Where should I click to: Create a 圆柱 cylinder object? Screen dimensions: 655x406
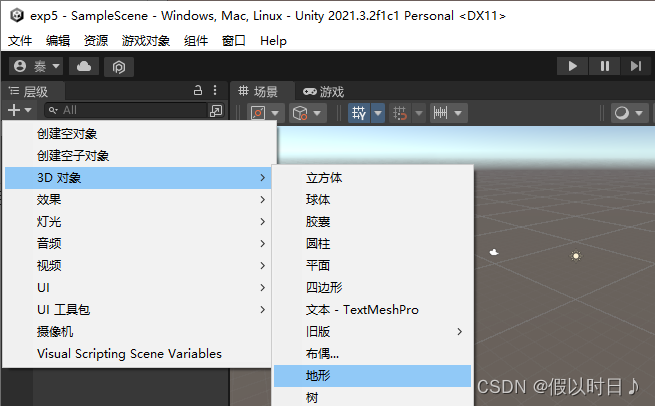(373, 244)
